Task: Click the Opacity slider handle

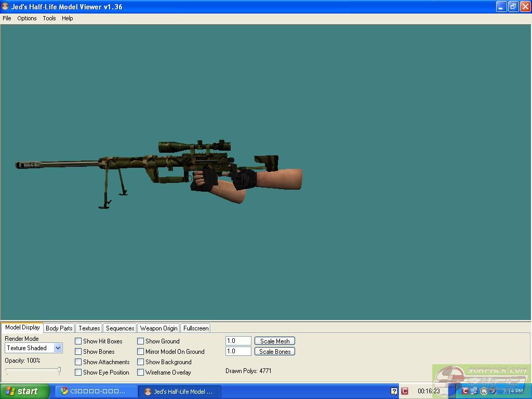Action: point(59,370)
